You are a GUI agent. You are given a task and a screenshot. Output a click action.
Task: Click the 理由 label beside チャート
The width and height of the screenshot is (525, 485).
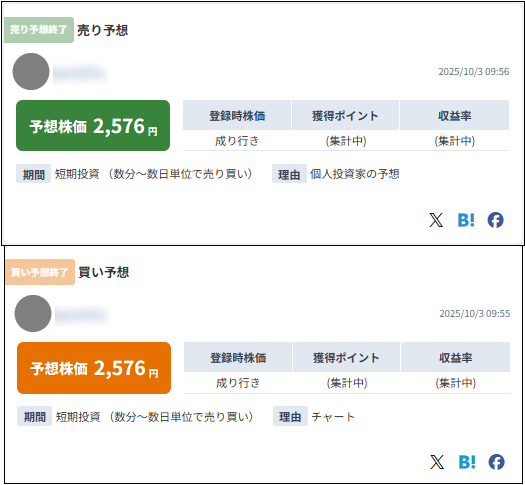tap(290, 416)
